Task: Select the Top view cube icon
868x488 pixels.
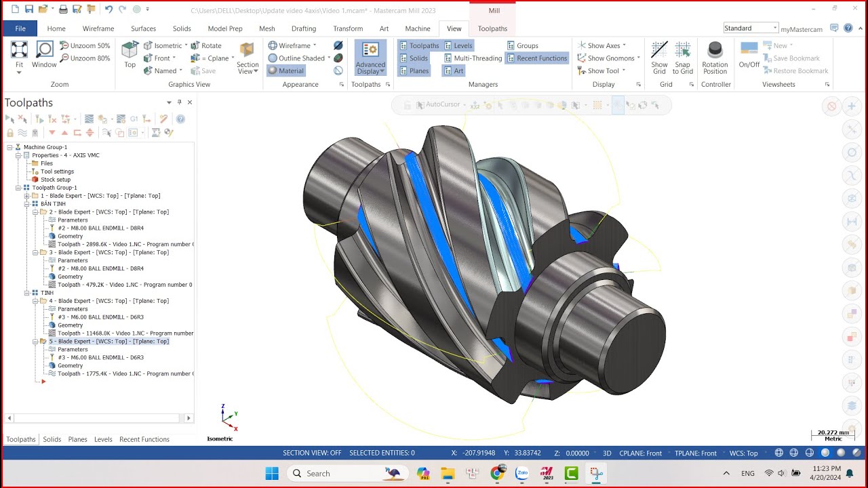Action: [130, 49]
